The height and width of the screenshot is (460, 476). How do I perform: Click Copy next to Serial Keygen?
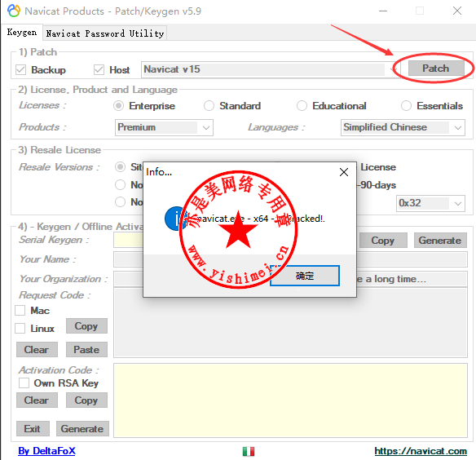point(383,241)
